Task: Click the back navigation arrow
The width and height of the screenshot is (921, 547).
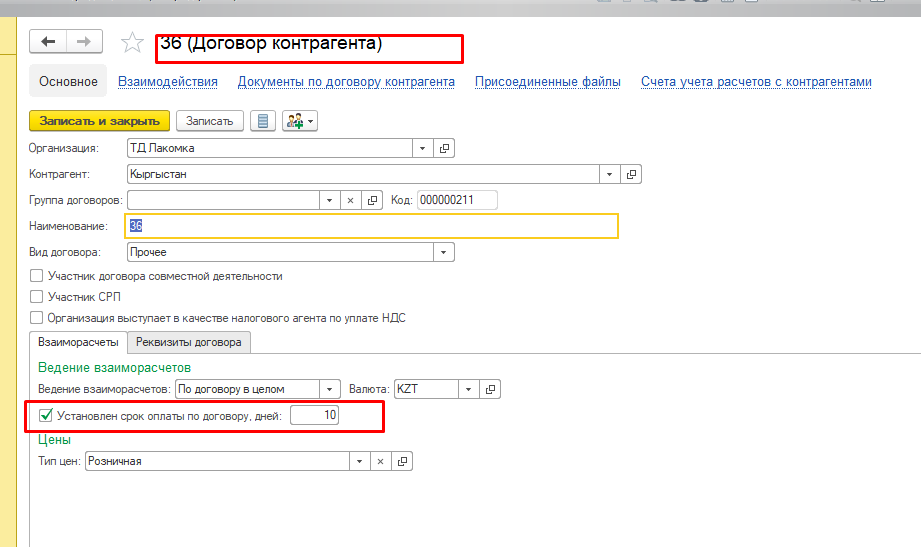Action: (48, 41)
